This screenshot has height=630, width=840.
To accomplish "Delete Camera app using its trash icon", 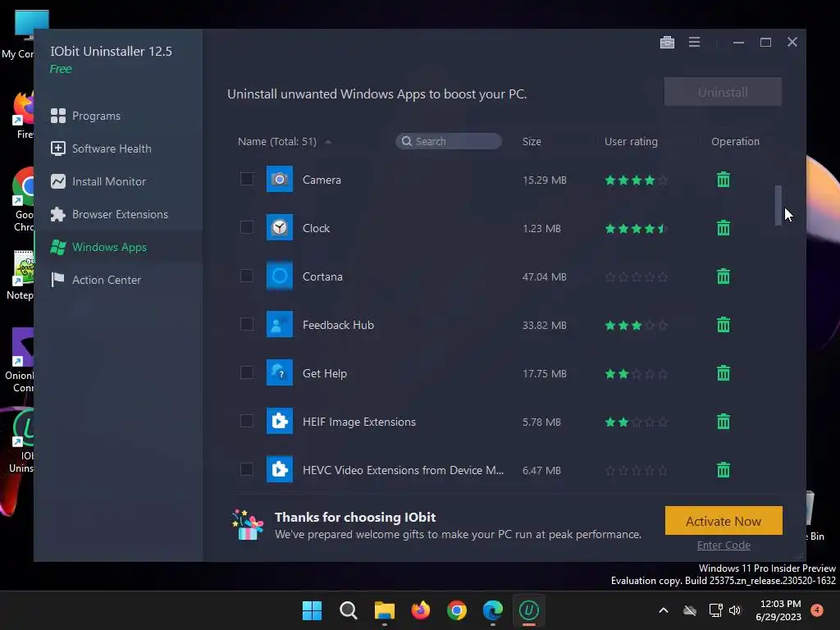I will coord(724,180).
